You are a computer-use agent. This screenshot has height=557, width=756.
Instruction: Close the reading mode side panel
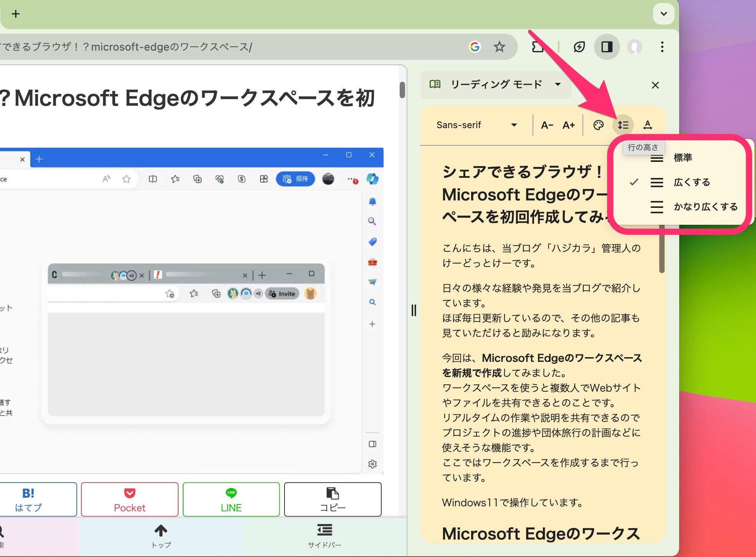[x=655, y=85]
